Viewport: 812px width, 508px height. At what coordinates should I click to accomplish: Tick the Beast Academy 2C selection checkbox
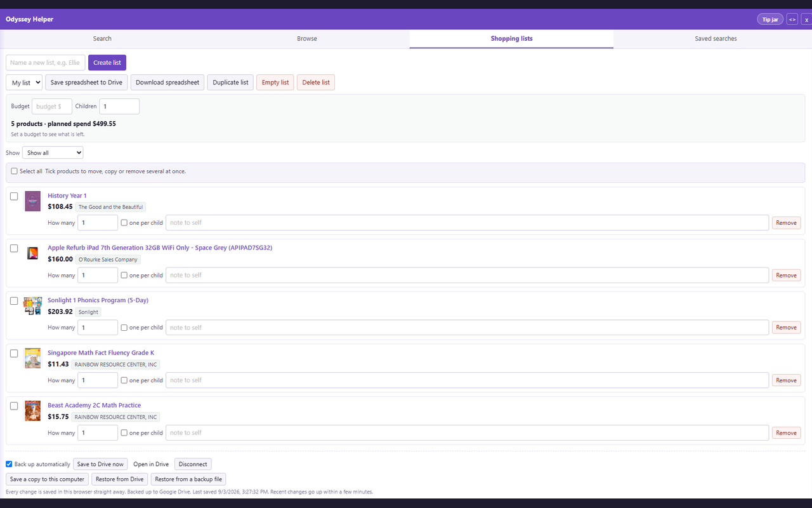tap(14, 406)
